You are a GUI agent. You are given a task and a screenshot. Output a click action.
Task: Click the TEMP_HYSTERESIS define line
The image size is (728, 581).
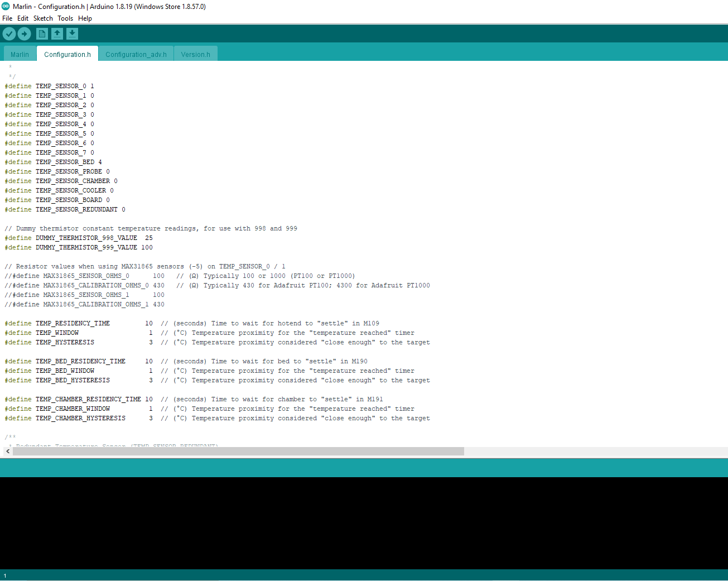coord(218,342)
